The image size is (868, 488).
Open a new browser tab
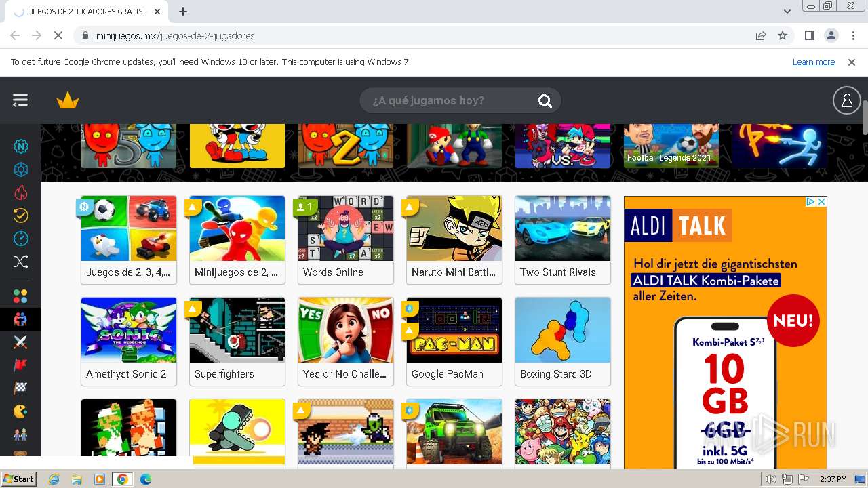(x=183, y=12)
